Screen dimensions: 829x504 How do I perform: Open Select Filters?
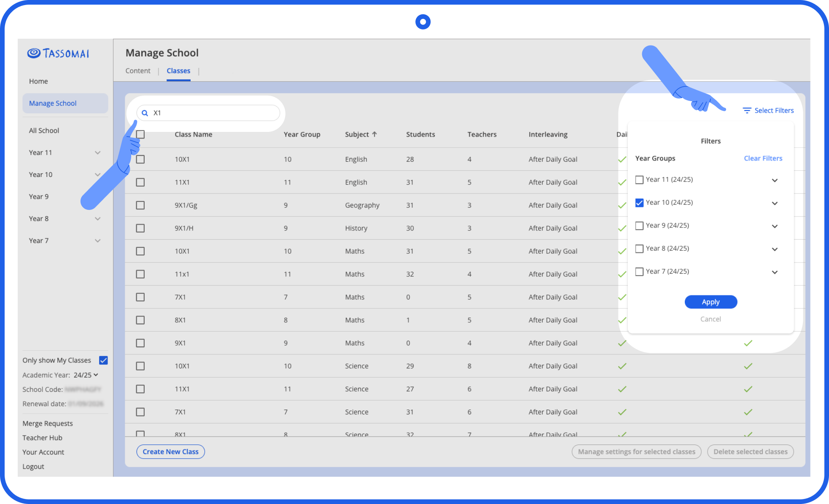[x=768, y=110]
